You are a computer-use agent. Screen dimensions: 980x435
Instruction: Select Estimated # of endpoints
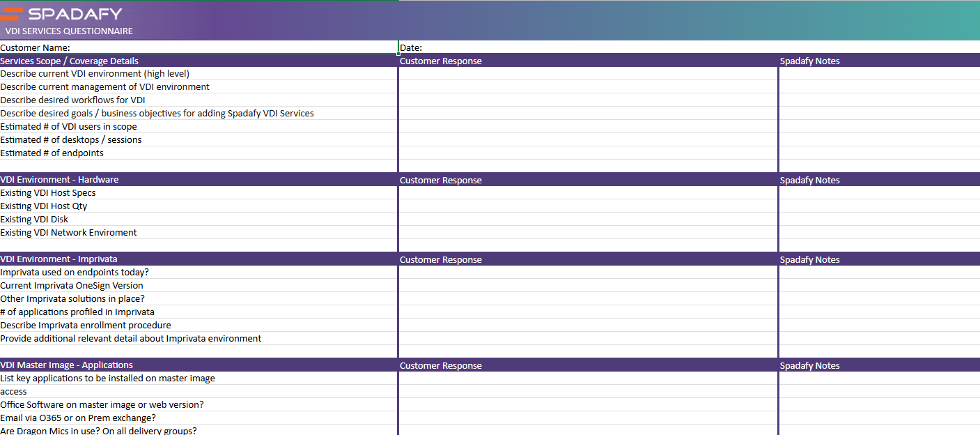click(199, 153)
